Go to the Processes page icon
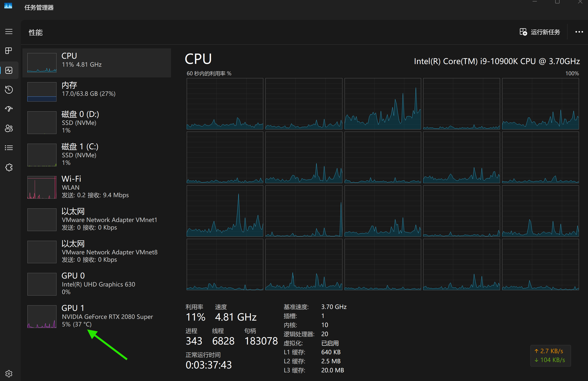 pos(9,51)
